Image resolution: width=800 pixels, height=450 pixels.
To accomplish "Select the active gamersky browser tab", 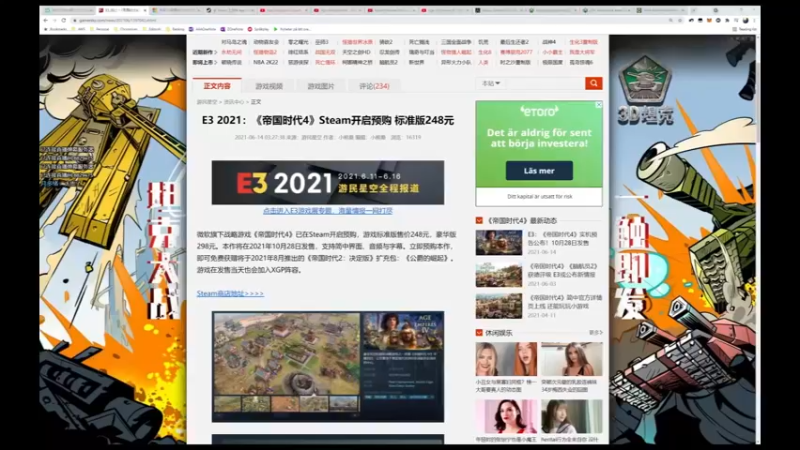I will [121, 10].
